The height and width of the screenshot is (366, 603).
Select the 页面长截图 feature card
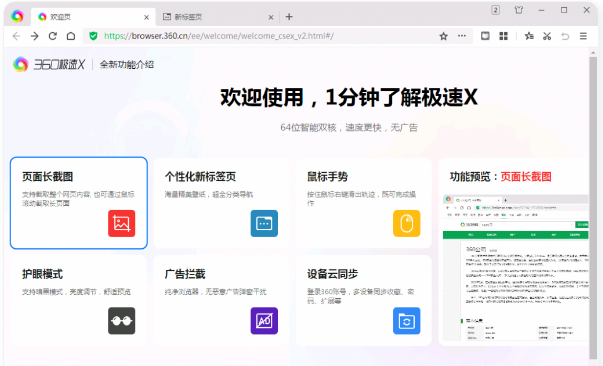pos(79,203)
